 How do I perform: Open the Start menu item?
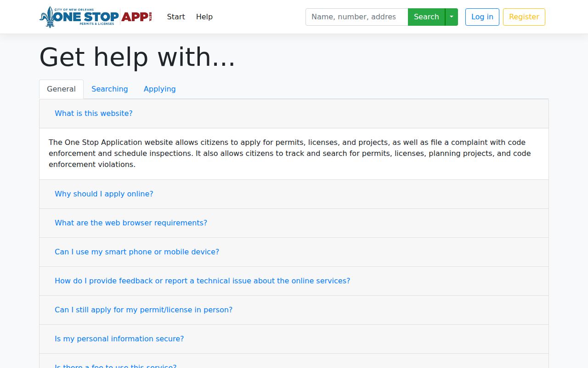point(176,17)
